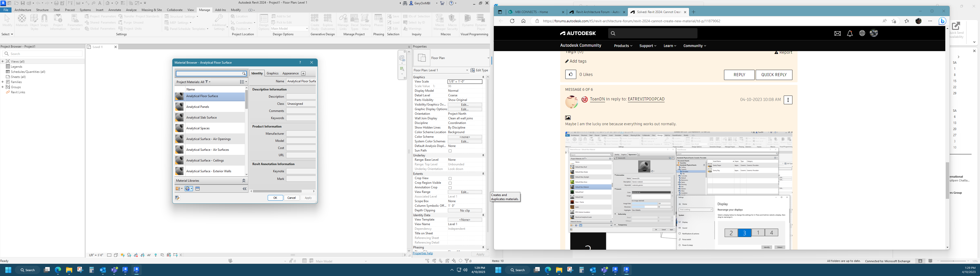Expand the Material Libraries section

pos(244,181)
